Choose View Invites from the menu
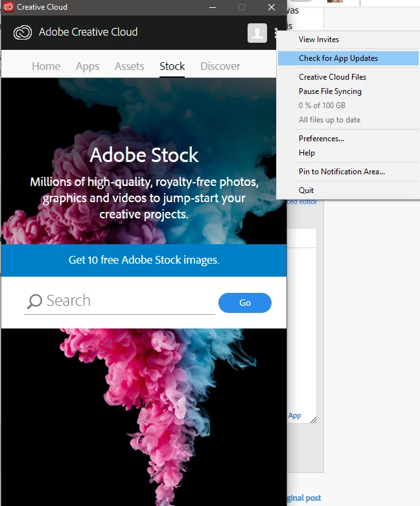This screenshot has width=420, height=506. click(348, 40)
